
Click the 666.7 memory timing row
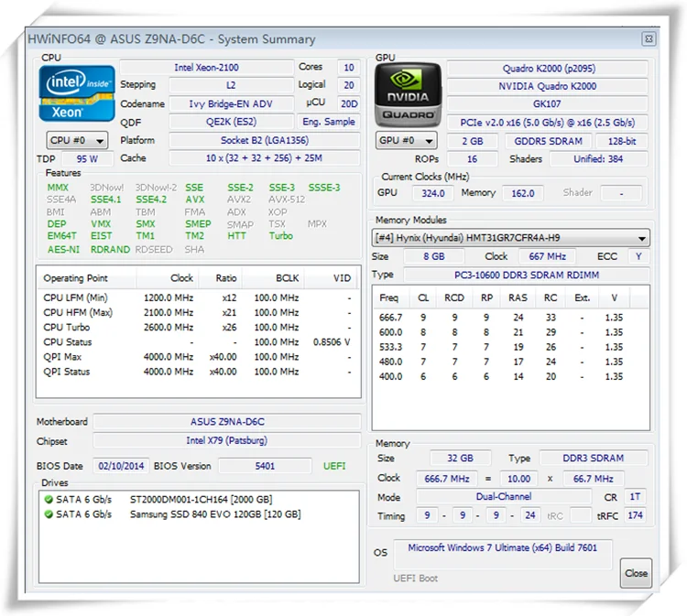(510, 318)
